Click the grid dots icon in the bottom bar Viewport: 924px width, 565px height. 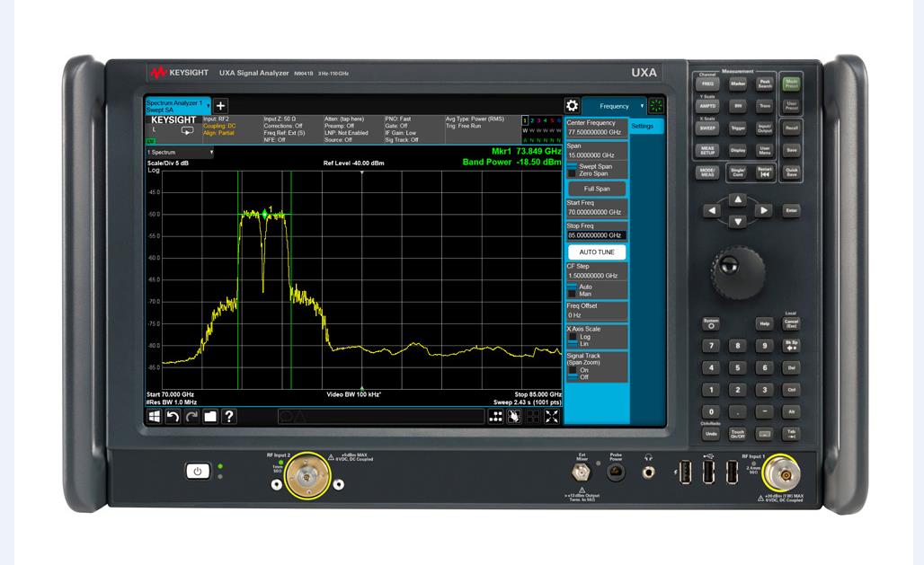496,417
